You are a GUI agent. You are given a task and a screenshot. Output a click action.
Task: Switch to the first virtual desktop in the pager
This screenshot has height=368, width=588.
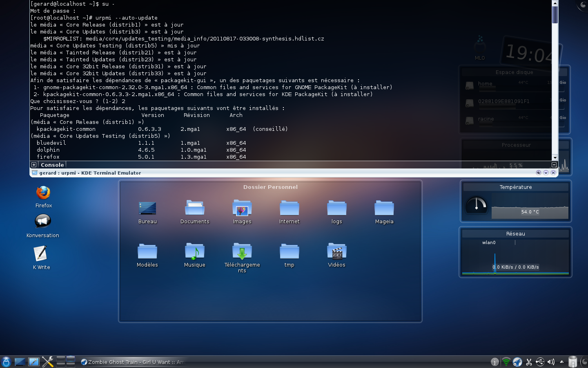coord(61,359)
